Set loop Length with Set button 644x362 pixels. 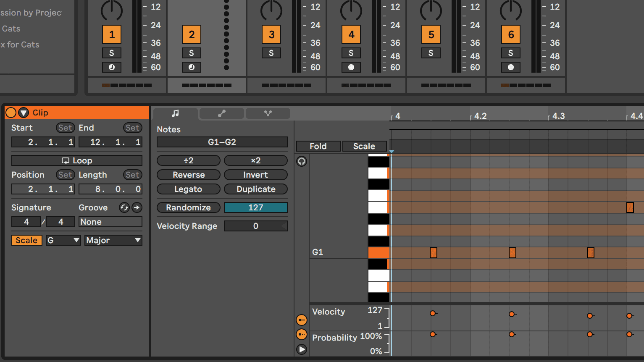tap(132, 175)
